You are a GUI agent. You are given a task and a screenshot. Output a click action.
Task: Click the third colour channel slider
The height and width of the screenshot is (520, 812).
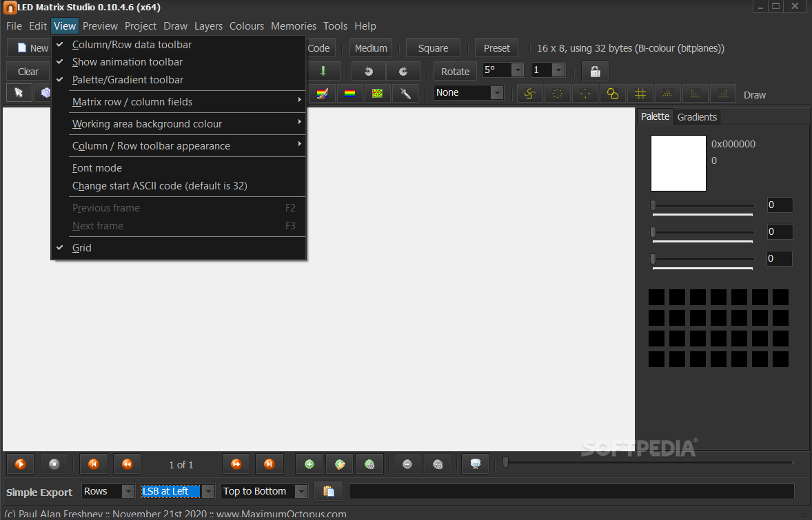[x=702, y=259]
